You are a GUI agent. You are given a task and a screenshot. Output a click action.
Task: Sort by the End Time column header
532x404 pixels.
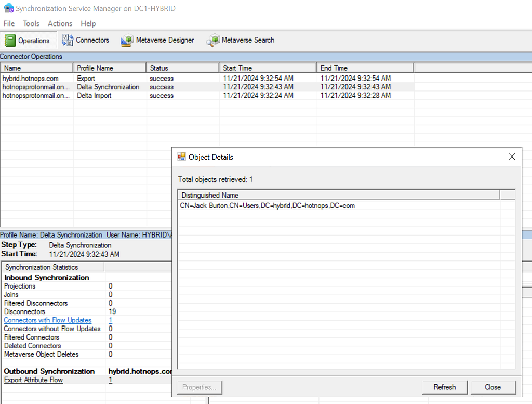click(365, 68)
